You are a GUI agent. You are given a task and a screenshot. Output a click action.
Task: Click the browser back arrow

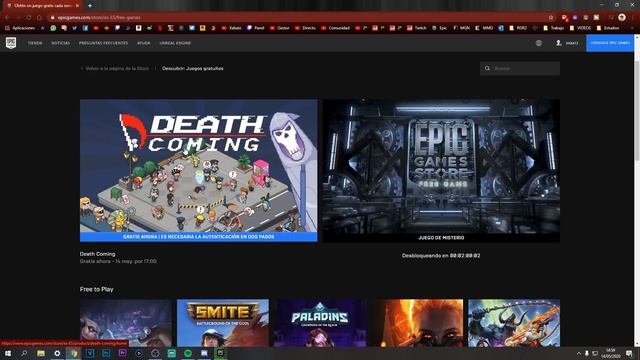(x=7, y=18)
